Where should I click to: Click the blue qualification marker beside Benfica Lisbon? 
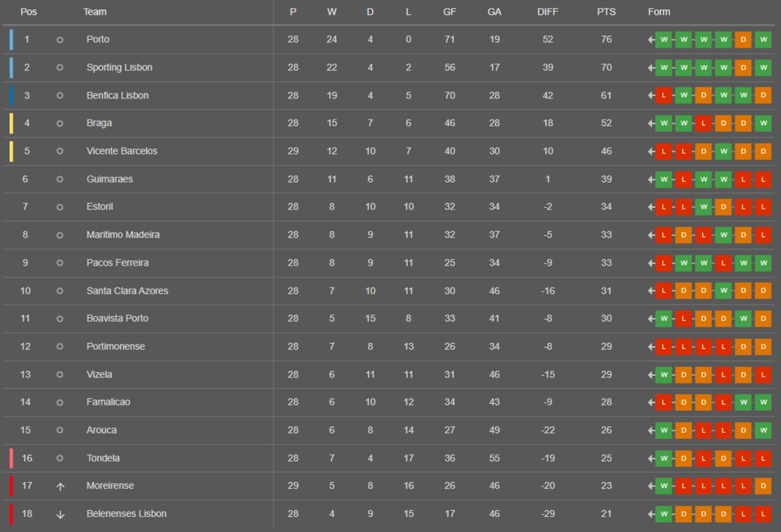pos(12,95)
